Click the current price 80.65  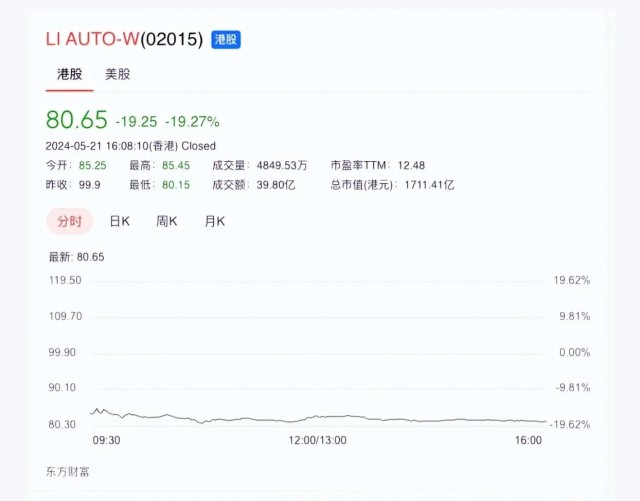[77, 120]
